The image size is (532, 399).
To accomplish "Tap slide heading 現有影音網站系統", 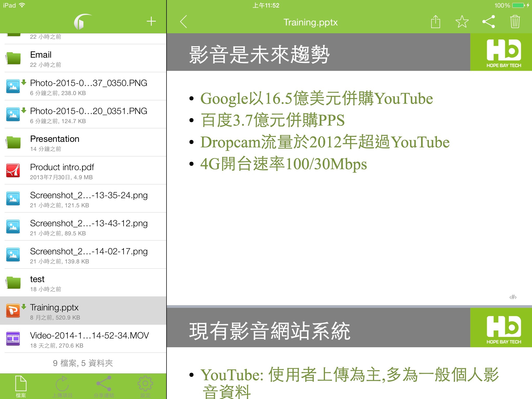I will [270, 331].
